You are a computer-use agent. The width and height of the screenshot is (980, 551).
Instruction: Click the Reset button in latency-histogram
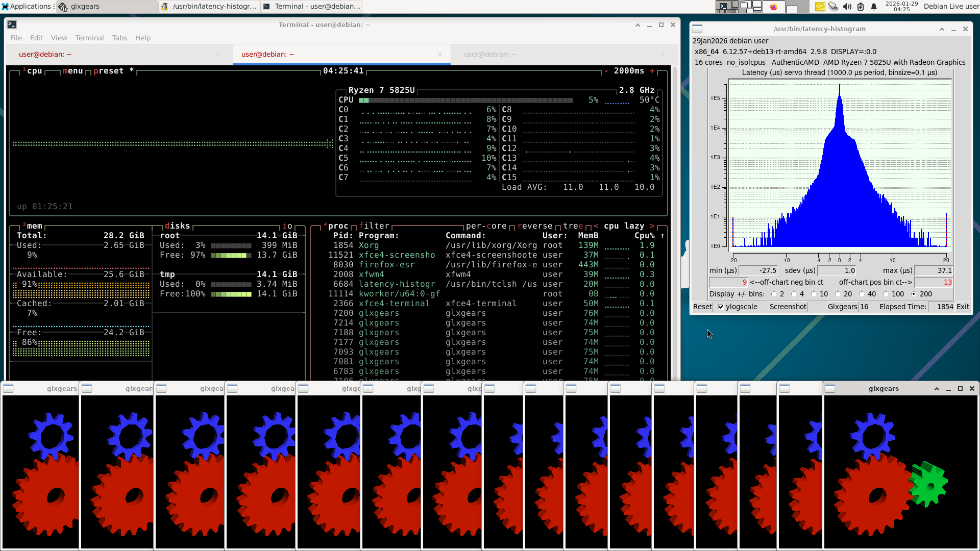coord(702,307)
